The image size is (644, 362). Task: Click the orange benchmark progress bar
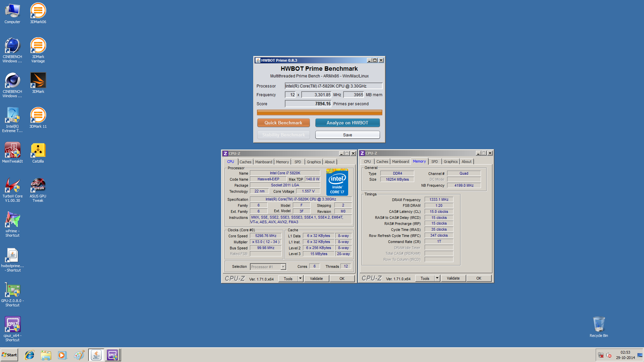[x=319, y=112]
